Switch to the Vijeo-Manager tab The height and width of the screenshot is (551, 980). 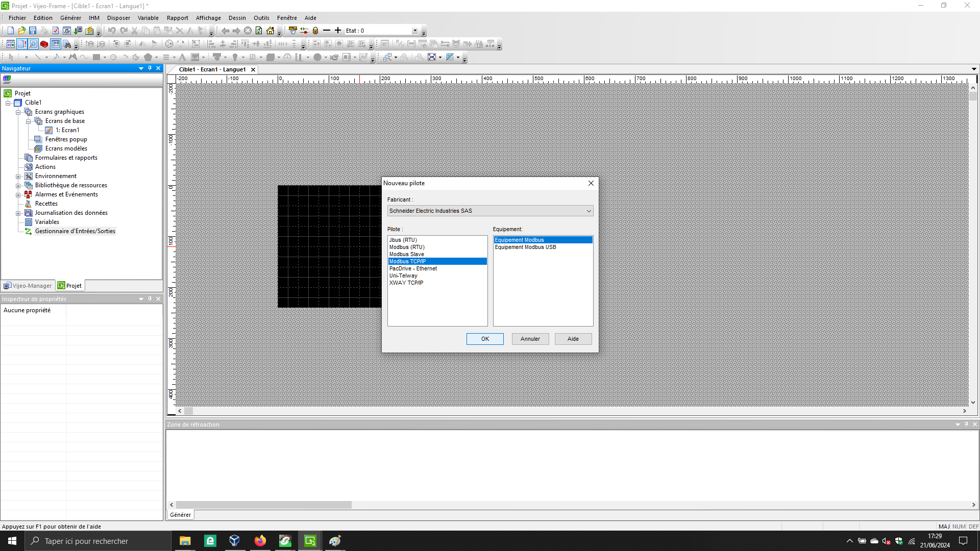28,286
